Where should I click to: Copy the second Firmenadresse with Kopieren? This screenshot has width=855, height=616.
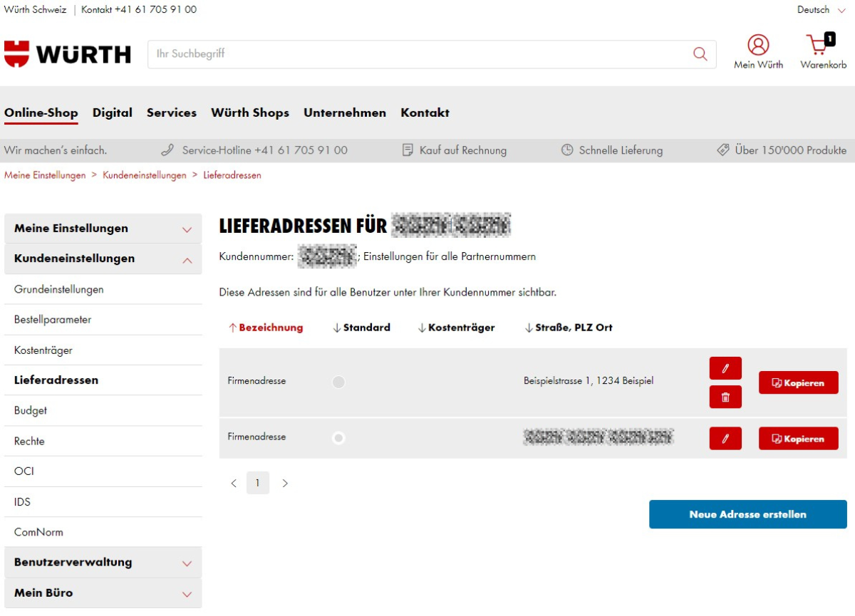coord(799,439)
